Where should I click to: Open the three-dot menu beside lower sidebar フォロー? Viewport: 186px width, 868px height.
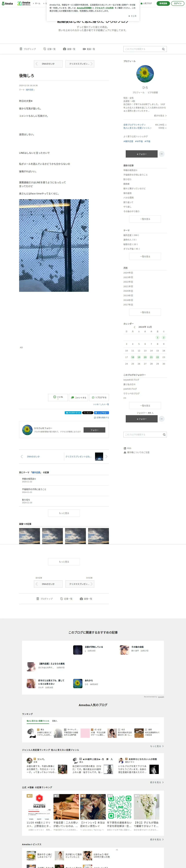coord(162,419)
